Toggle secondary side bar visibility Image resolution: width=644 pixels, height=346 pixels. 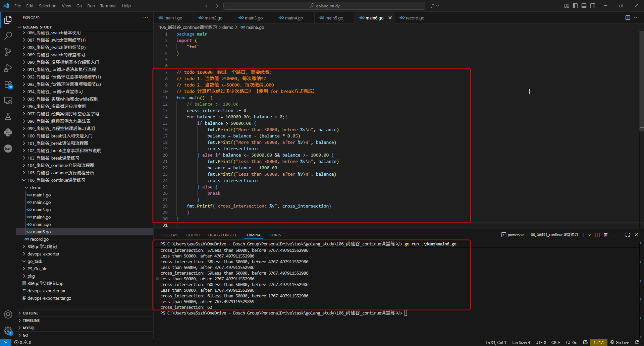[593, 6]
